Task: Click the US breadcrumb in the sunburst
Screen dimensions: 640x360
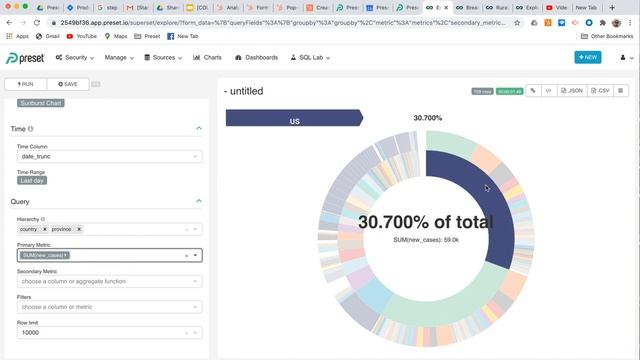Action: click(294, 118)
